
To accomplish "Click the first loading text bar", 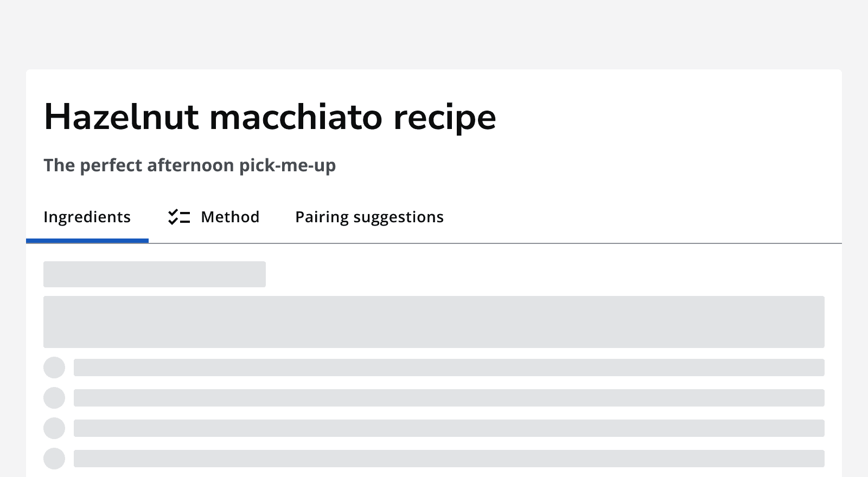I will pyautogui.click(x=450, y=368).
